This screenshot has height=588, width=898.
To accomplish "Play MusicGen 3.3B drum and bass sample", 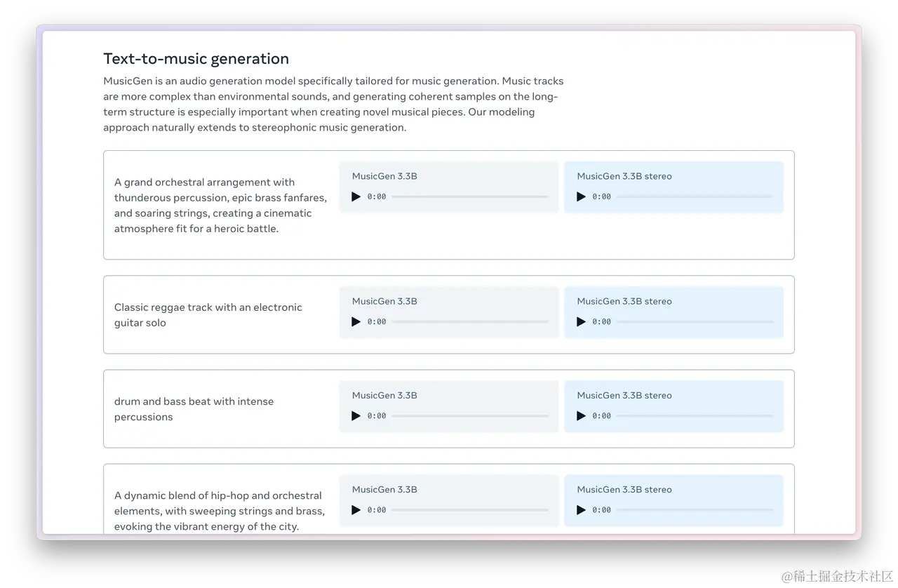I will (356, 415).
